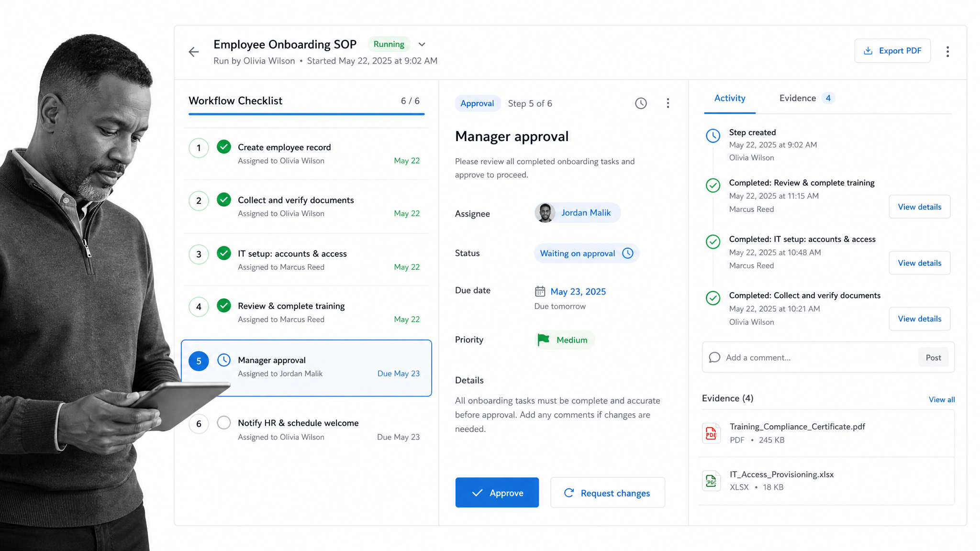The image size is (980, 551).
Task: Click the workflow checklist progress bar
Action: (x=306, y=114)
